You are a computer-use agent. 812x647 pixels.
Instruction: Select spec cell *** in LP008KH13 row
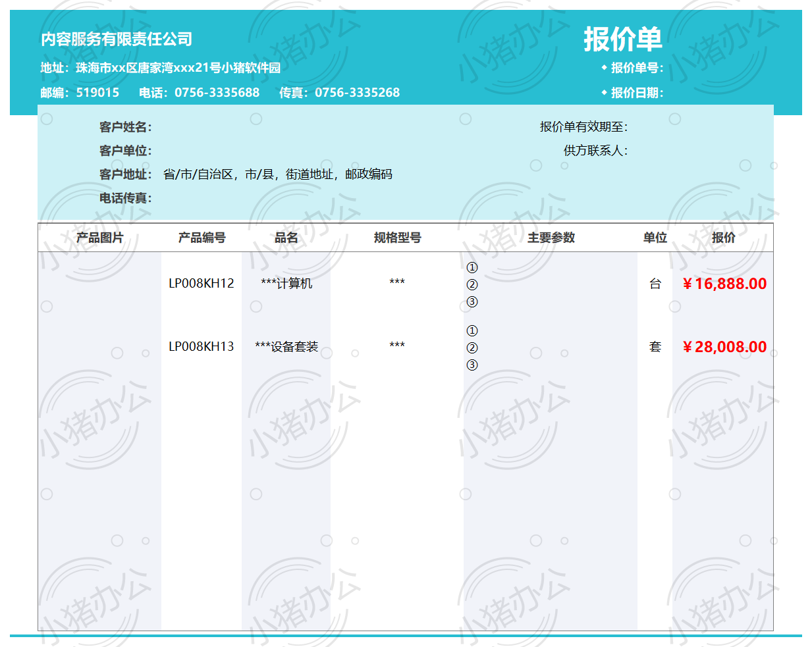coord(397,345)
